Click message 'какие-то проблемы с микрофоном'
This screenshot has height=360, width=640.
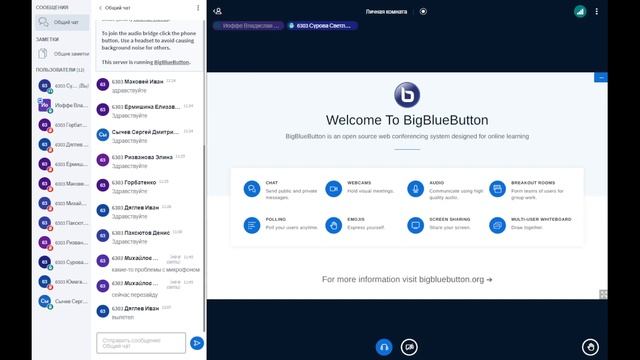point(156,270)
